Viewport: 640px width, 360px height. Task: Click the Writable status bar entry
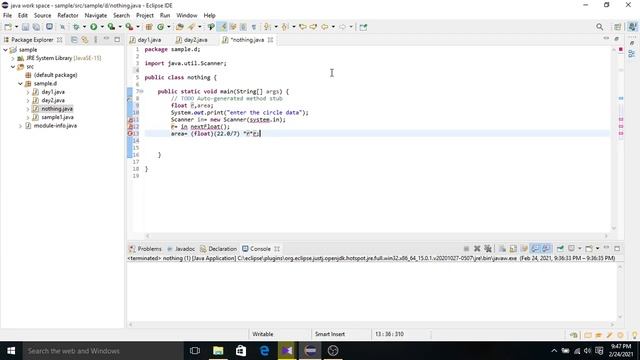pyautogui.click(x=262, y=334)
